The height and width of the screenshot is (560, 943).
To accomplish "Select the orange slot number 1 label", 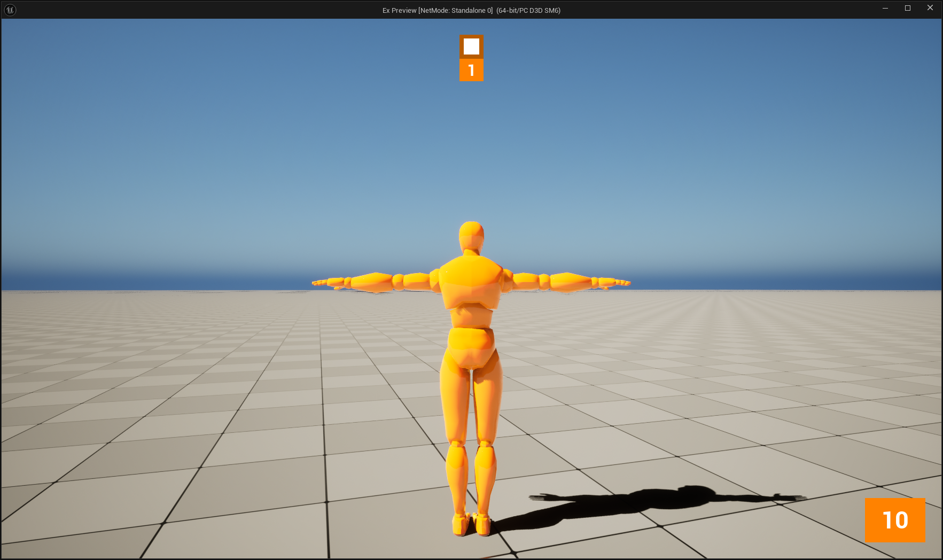I will (x=471, y=70).
